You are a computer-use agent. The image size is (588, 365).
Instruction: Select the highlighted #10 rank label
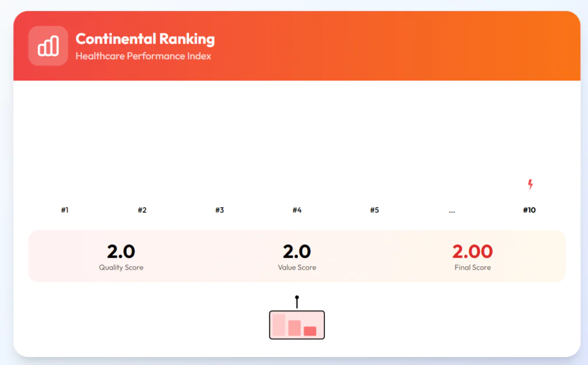(x=529, y=210)
